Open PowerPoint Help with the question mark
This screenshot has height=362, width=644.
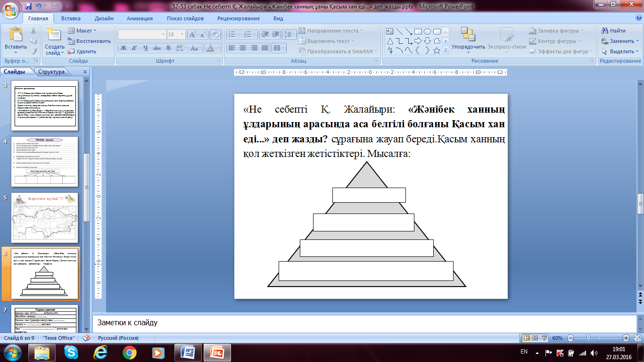point(639,18)
